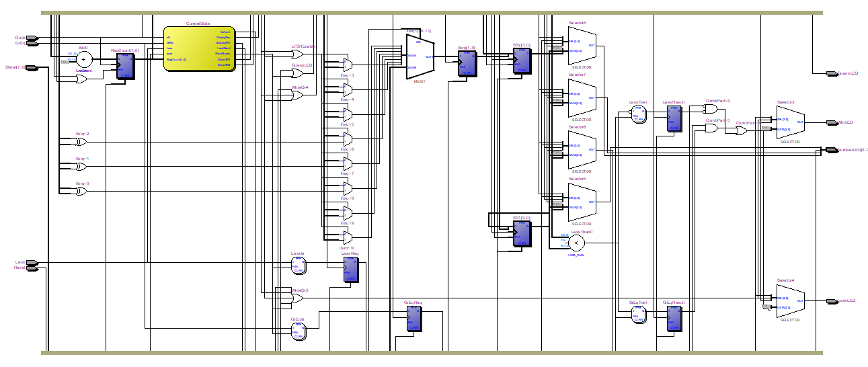Select the LoseLED output pin
Screen dimensions: 868x367
(x=831, y=300)
